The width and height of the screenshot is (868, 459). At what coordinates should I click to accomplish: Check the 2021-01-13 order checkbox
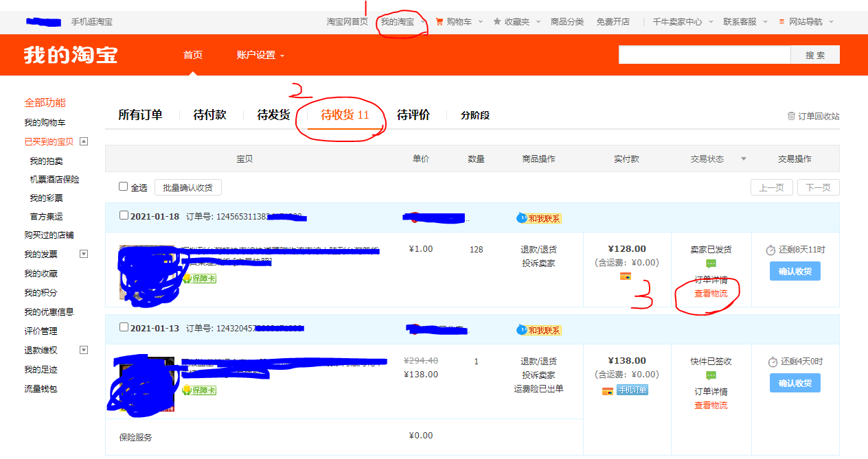pyautogui.click(x=124, y=327)
